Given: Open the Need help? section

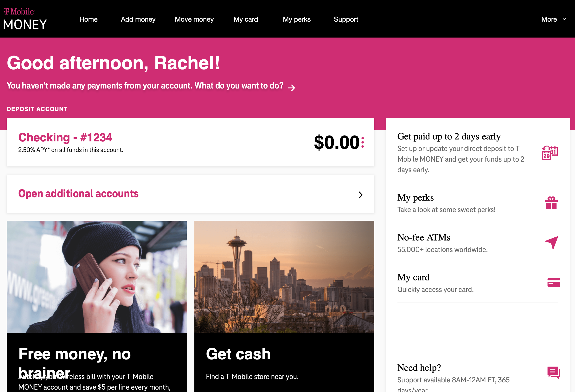Looking at the screenshot, I should (x=419, y=368).
